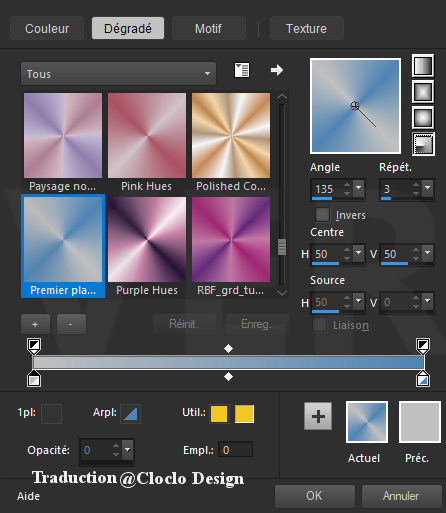Switch to the Texture tab
446x513 pixels.
[306, 28]
